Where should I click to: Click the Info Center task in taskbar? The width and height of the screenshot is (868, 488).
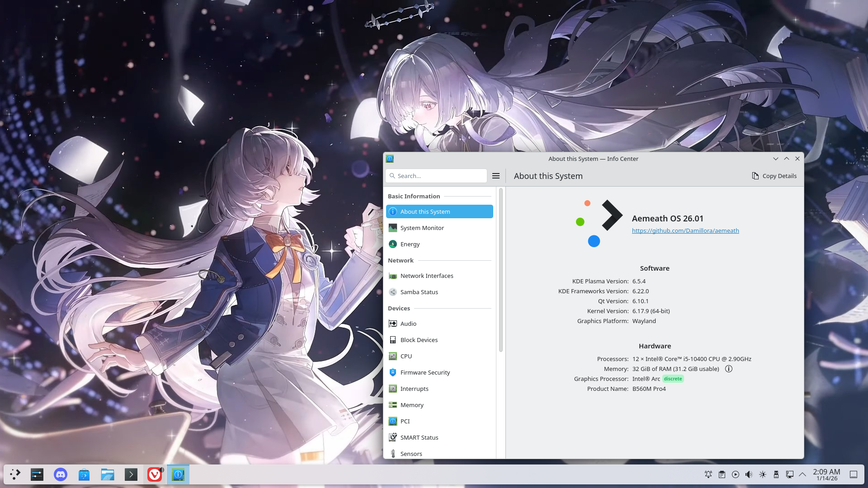pos(178,474)
